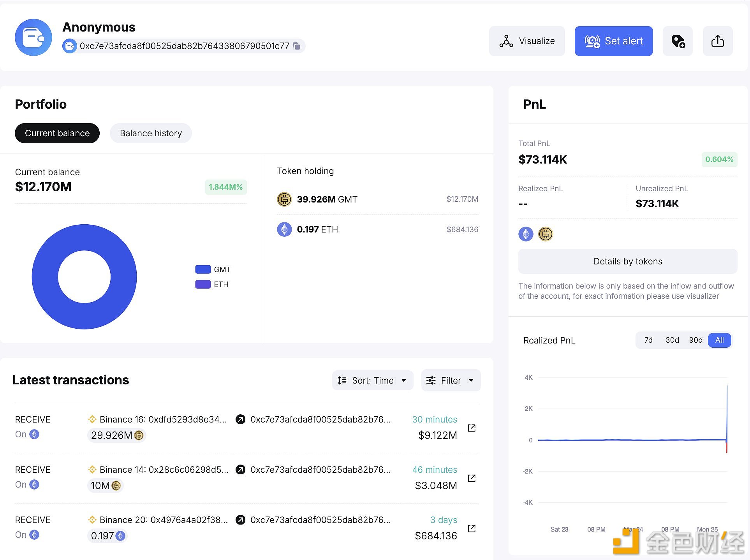Click the Visualize button
Image resolution: width=750 pixels, height=560 pixels.
527,41
